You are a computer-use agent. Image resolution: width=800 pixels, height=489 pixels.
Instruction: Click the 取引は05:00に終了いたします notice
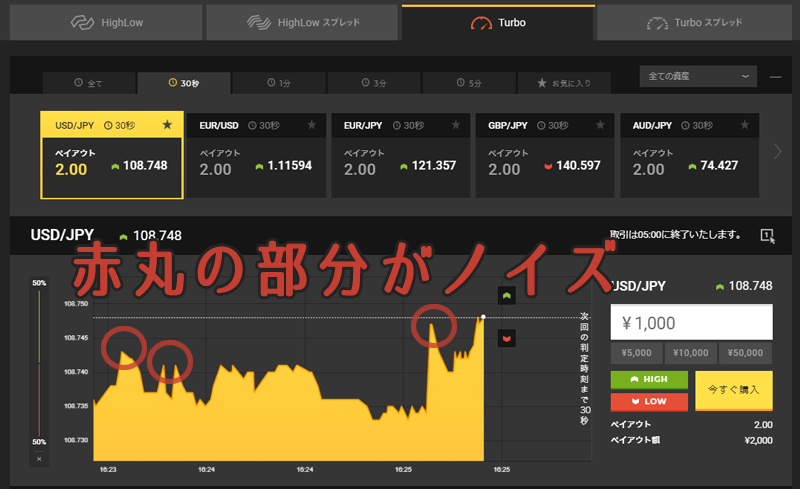675,235
